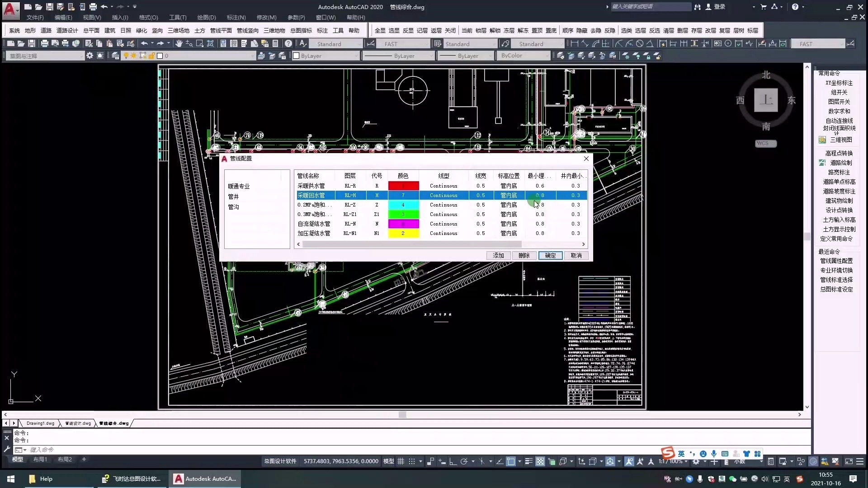Image resolution: width=868 pixels, height=488 pixels.
Task: Toggle grid display in status bar
Action: click(x=401, y=461)
